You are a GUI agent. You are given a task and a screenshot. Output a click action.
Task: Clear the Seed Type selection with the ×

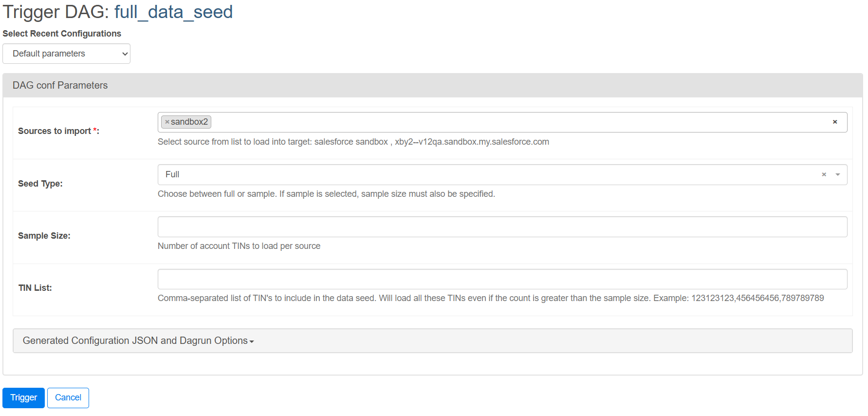(x=824, y=174)
